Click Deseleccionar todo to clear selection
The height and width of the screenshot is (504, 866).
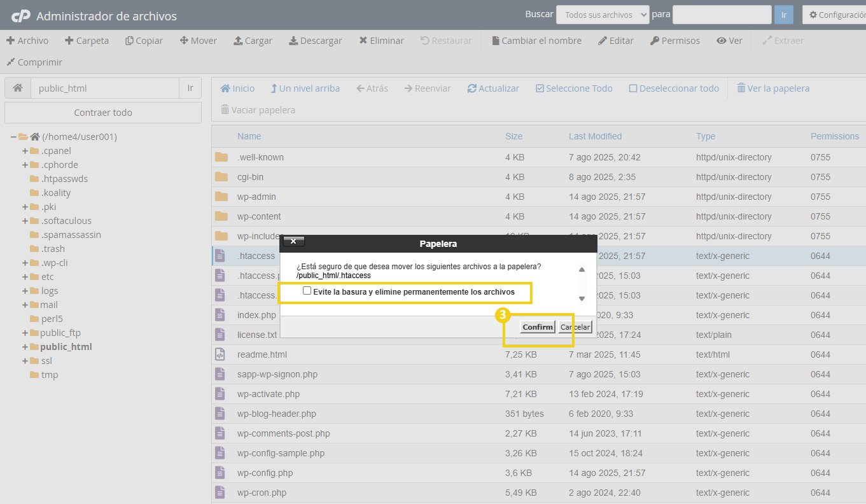click(674, 88)
